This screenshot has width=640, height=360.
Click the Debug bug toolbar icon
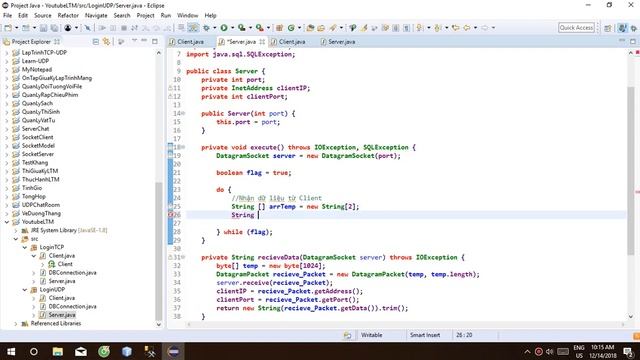point(207,28)
